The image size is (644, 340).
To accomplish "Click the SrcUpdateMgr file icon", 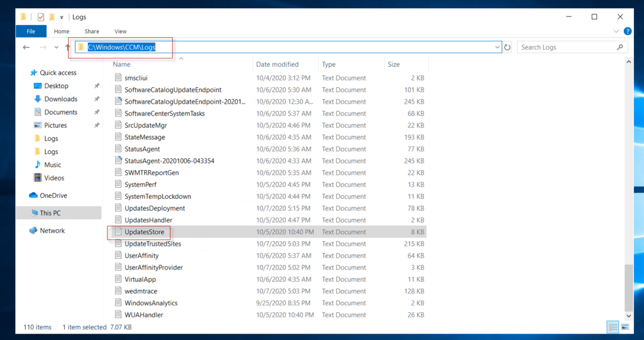I will [x=118, y=125].
